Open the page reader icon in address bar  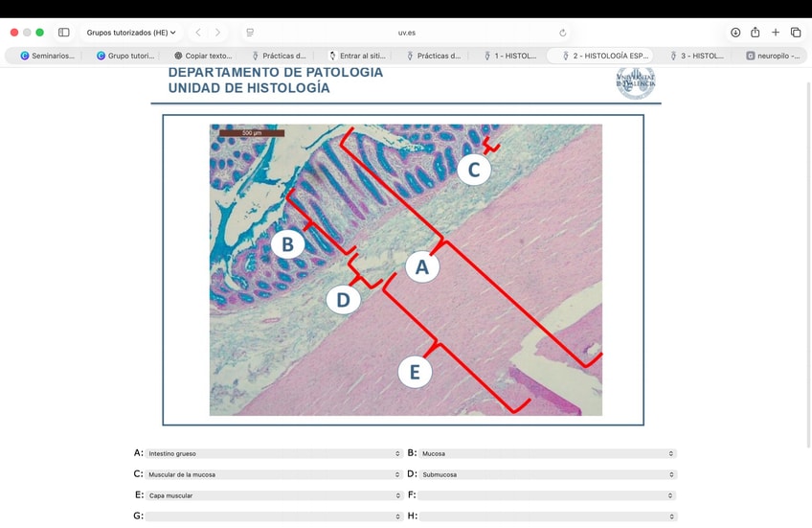[250, 33]
